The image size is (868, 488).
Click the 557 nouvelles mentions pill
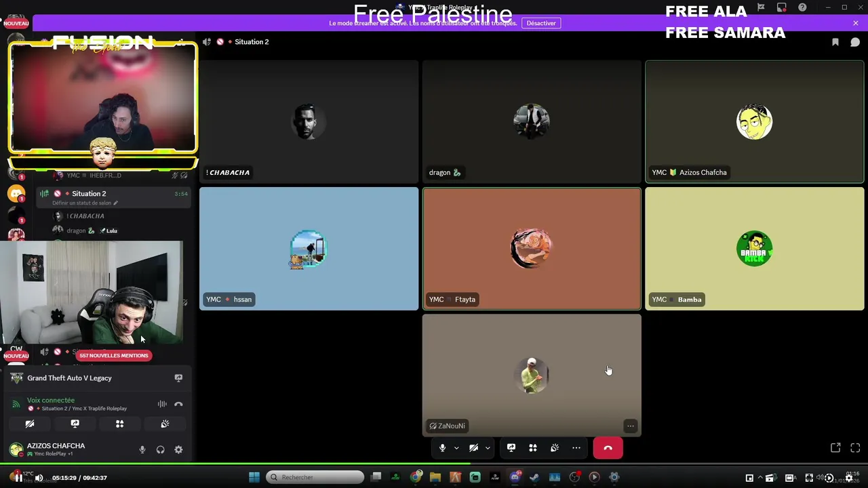[113, 355]
